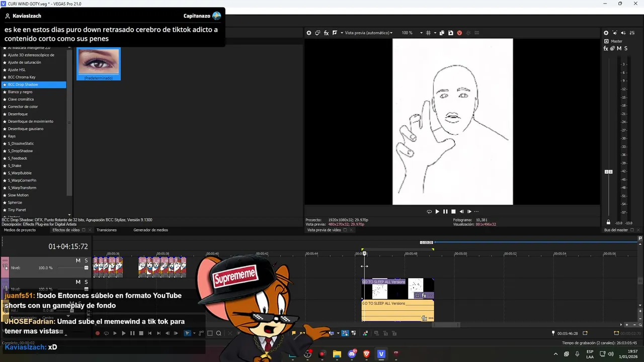Open video preview properties gear
The width and height of the screenshot is (644, 362).
(x=309, y=33)
